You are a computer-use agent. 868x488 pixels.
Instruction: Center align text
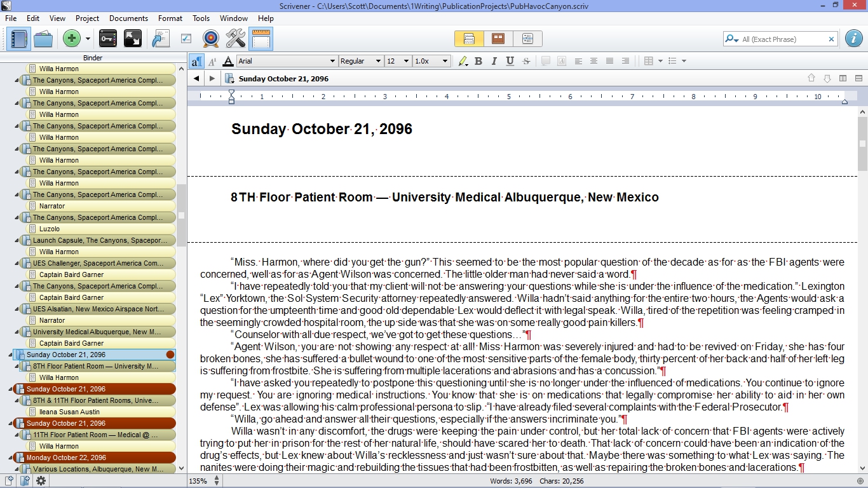coord(593,61)
